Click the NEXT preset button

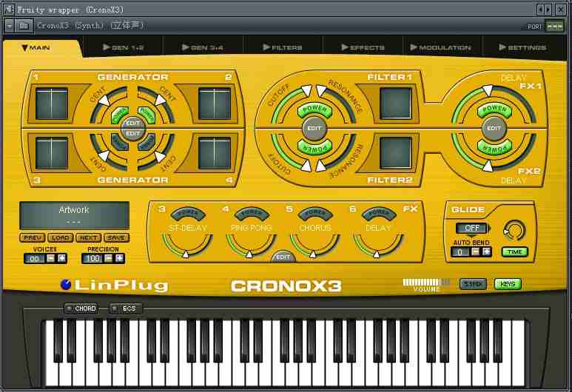coord(88,237)
